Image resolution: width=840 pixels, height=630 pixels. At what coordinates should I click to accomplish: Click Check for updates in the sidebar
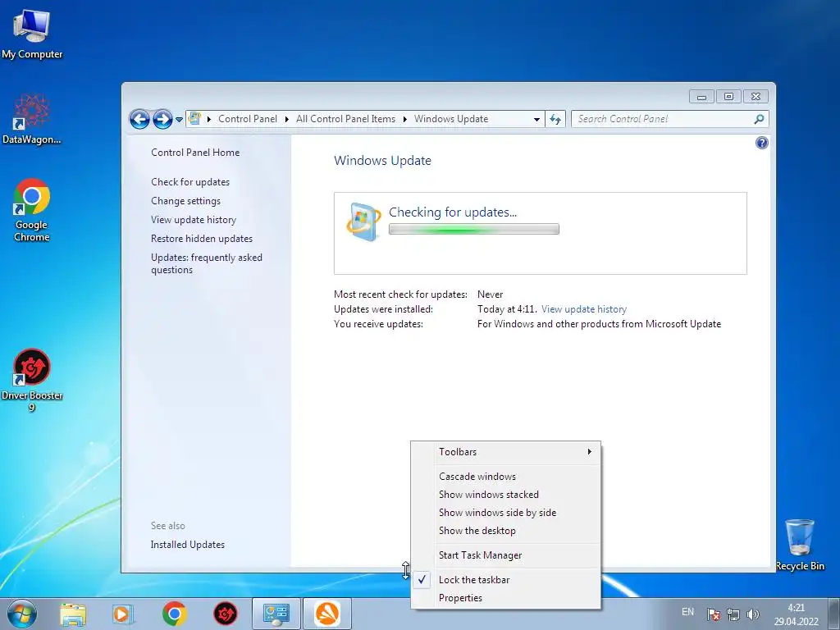tap(190, 181)
